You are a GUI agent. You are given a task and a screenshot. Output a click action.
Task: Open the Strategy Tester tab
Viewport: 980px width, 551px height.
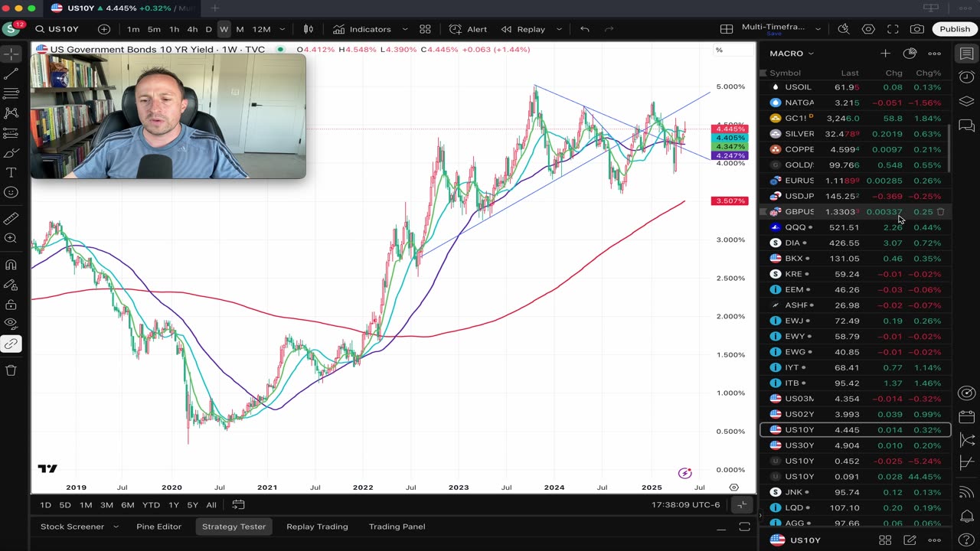pos(234,527)
